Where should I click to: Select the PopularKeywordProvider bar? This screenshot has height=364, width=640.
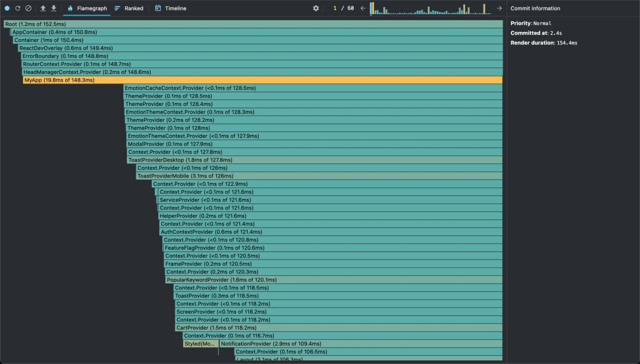click(333, 280)
